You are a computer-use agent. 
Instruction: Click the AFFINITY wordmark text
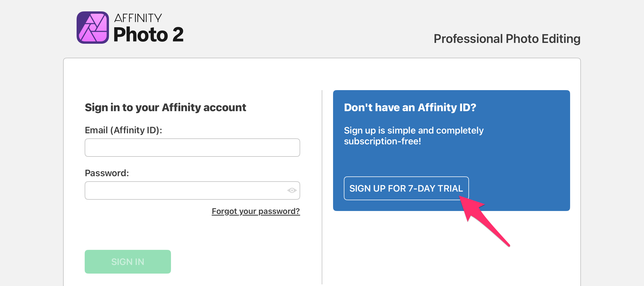(138, 18)
